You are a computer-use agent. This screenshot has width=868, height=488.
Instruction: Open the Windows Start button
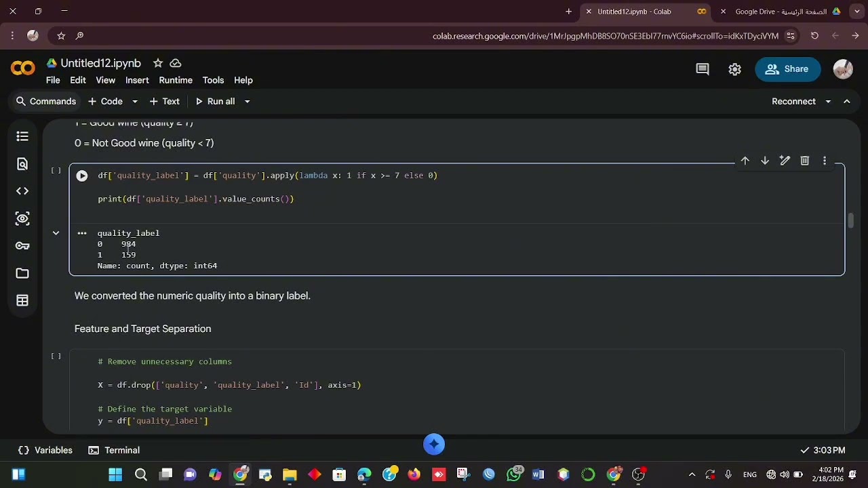click(115, 474)
